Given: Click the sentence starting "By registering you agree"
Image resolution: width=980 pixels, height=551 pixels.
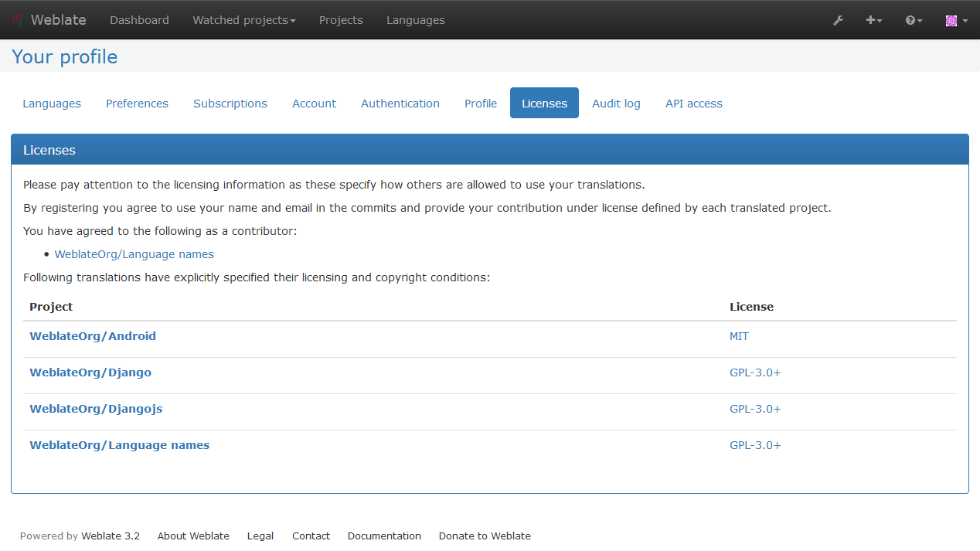Looking at the screenshot, I should pos(427,208).
